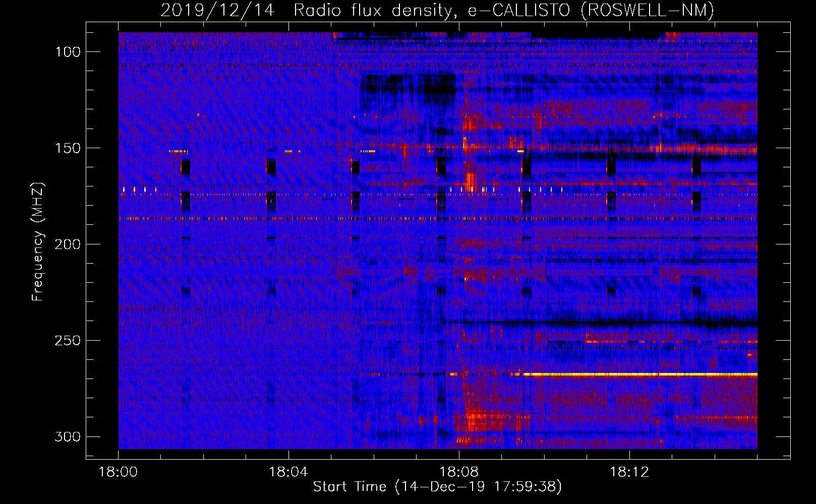This screenshot has width=816, height=504.
Task: Click the '250' frequency tick label
Action: 68,341
